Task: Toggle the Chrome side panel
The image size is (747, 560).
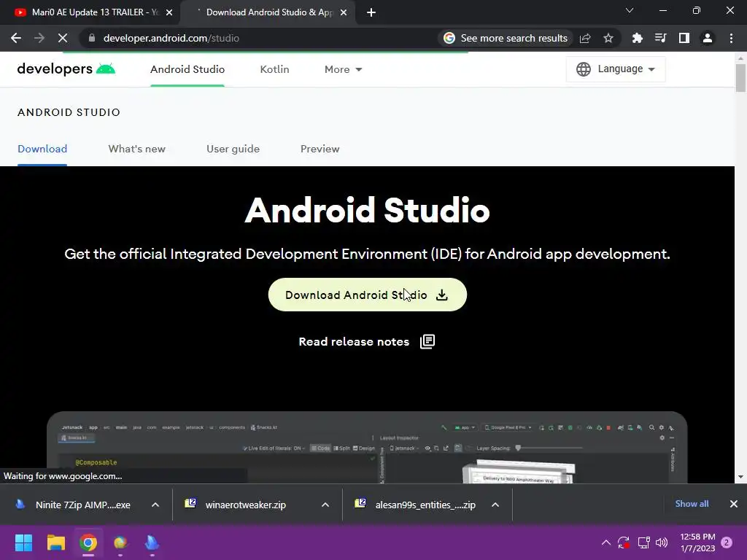Action: pos(684,38)
